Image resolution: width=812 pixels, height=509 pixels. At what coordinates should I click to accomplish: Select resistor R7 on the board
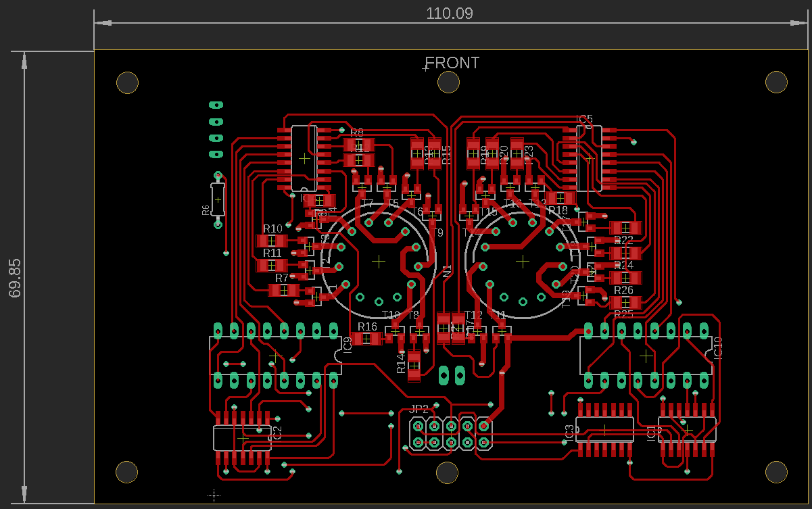point(284,290)
